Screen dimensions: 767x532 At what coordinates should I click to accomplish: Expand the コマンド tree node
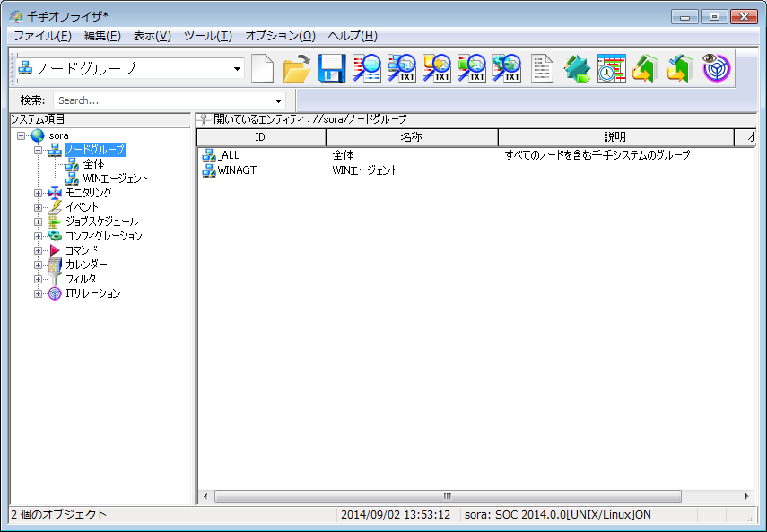[38, 250]
